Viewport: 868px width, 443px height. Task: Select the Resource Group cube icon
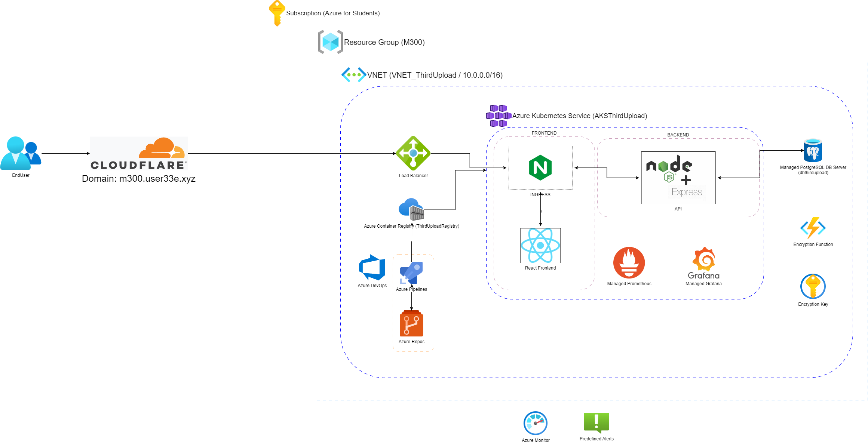pos(330,42)
